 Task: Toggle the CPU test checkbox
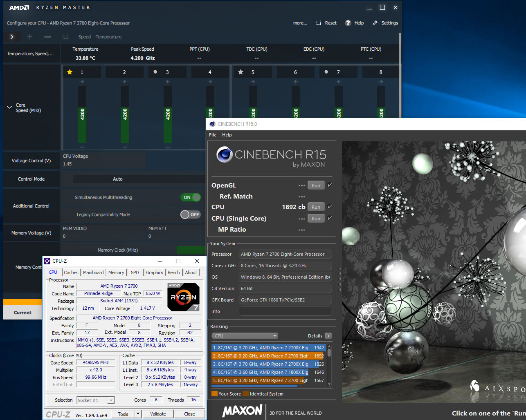tap(330, 207)
